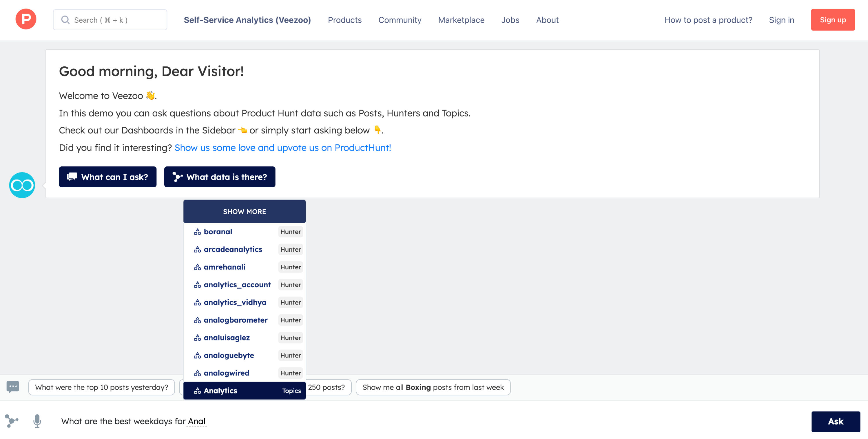This screenshot has height=439, width=868.
Task: Pick analuisaglez from the list
Action: click(x=245, y=338)
